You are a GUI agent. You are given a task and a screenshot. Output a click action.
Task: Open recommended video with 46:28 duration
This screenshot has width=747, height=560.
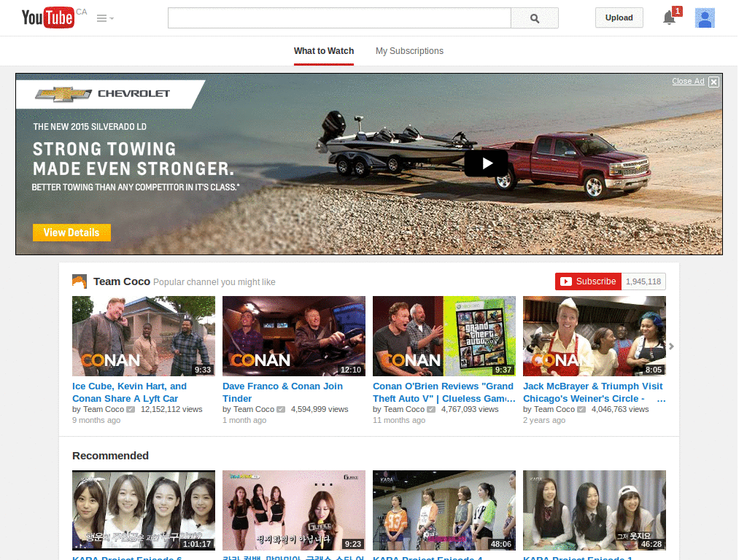click(595, 510)
